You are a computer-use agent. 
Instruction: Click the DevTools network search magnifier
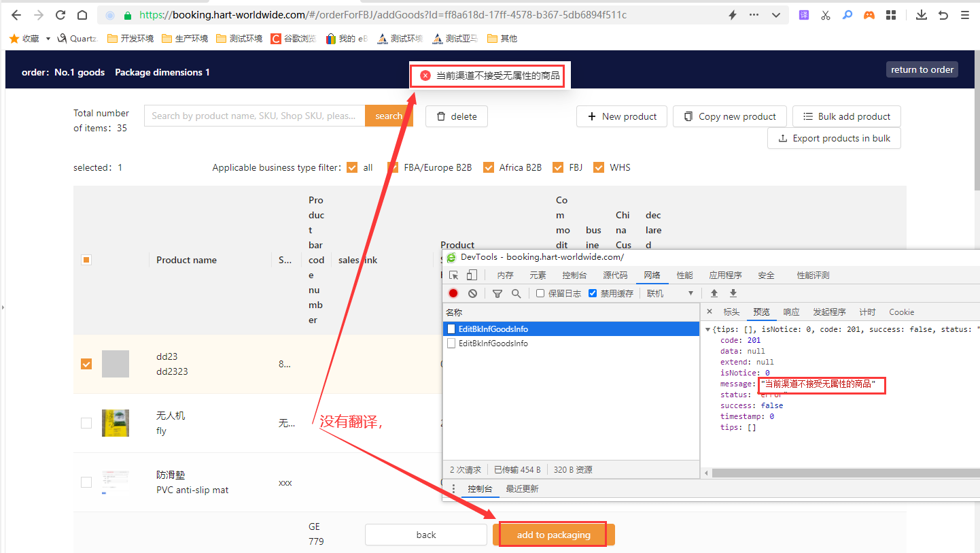coord(517,293)
